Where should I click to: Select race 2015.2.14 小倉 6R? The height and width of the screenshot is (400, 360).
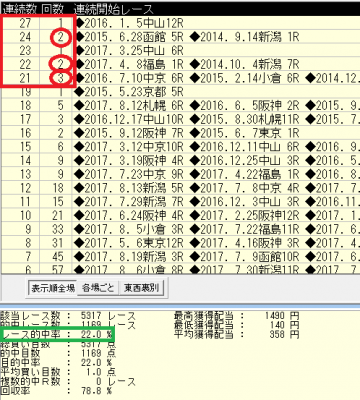point(245,78)
